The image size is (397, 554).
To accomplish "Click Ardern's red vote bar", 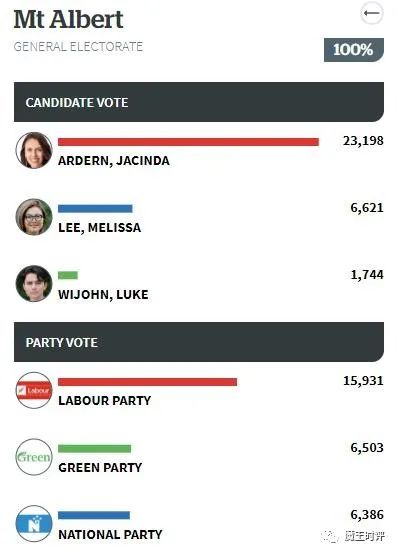I will (x=189, y=142).
